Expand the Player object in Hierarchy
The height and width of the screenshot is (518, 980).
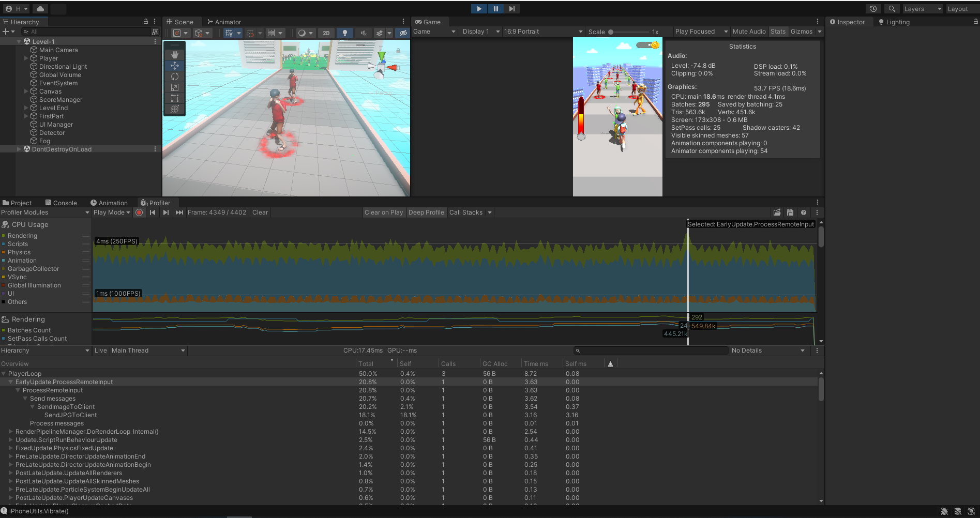tap(26, 58)
